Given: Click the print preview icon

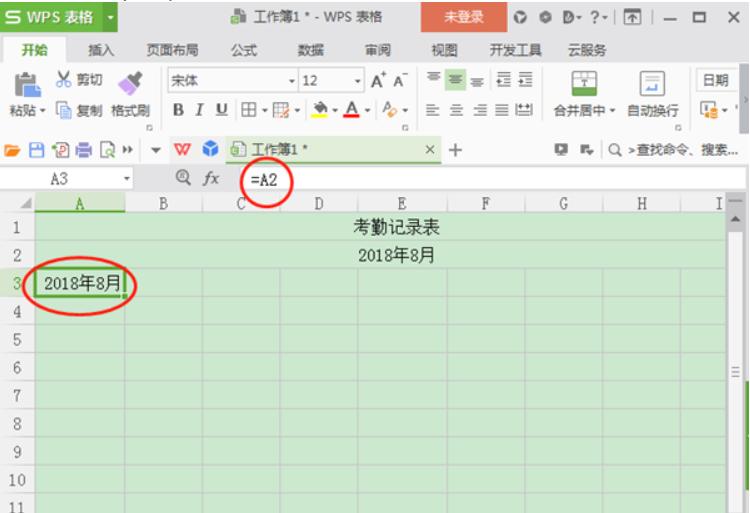Looking at the screenshot, I should 107,150.
